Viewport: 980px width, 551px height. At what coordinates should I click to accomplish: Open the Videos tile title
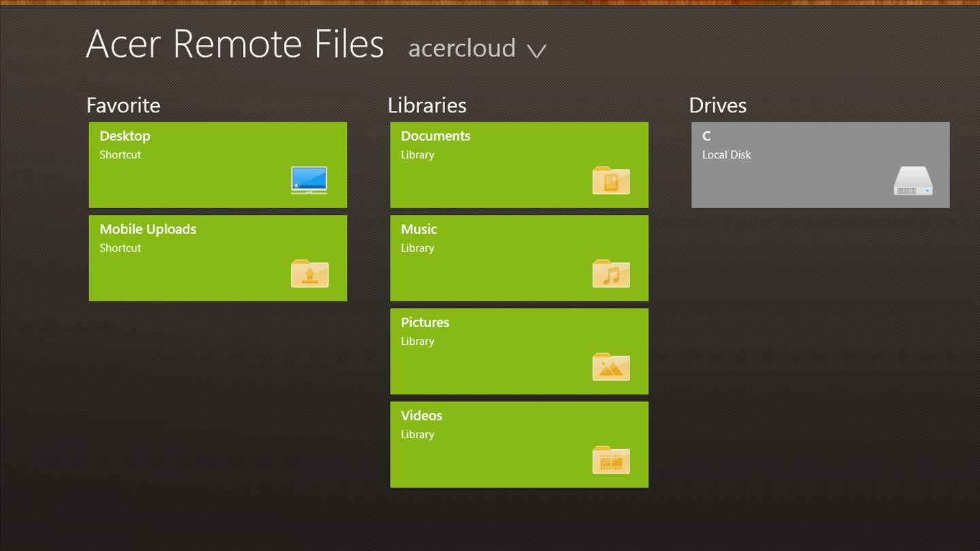[421, 416]
